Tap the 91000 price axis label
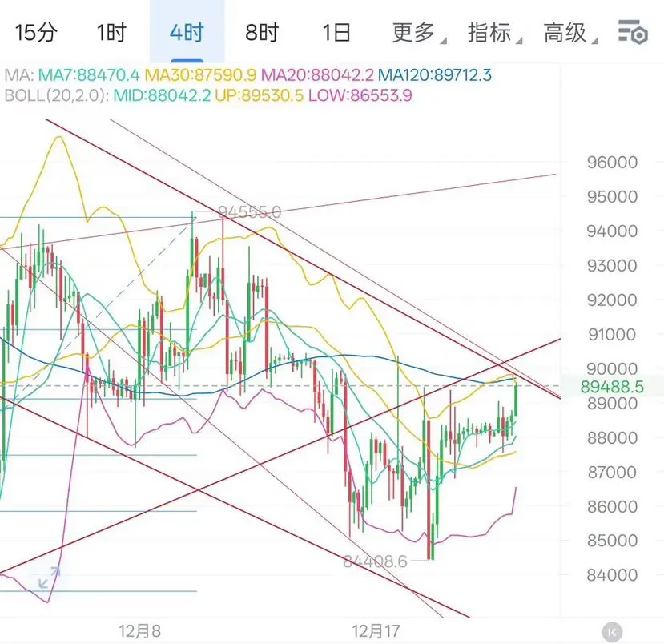664x644 pixels. pos(612,335)
